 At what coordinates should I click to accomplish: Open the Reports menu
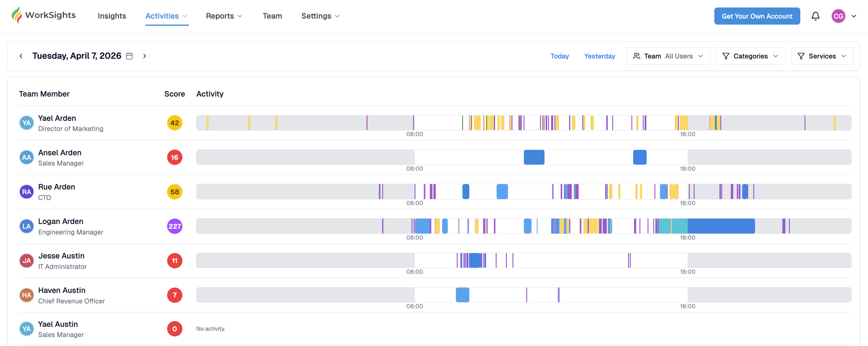click(224, 16)
